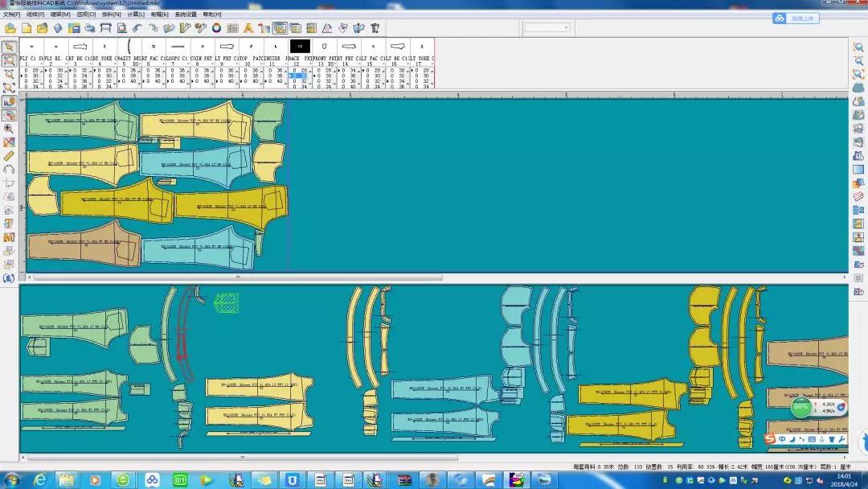
Task: Select the arrow pointer tool in left toolbar
Action: point(9,47)
